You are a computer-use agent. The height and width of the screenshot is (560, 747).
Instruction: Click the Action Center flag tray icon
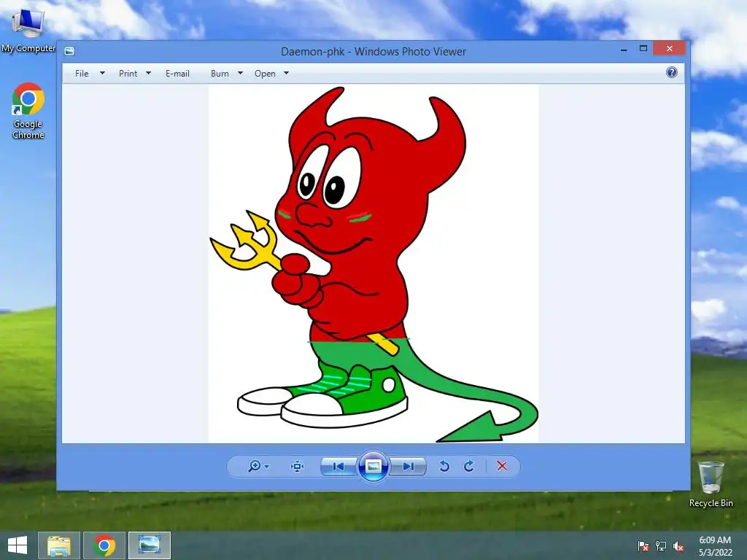click(643, 545)
